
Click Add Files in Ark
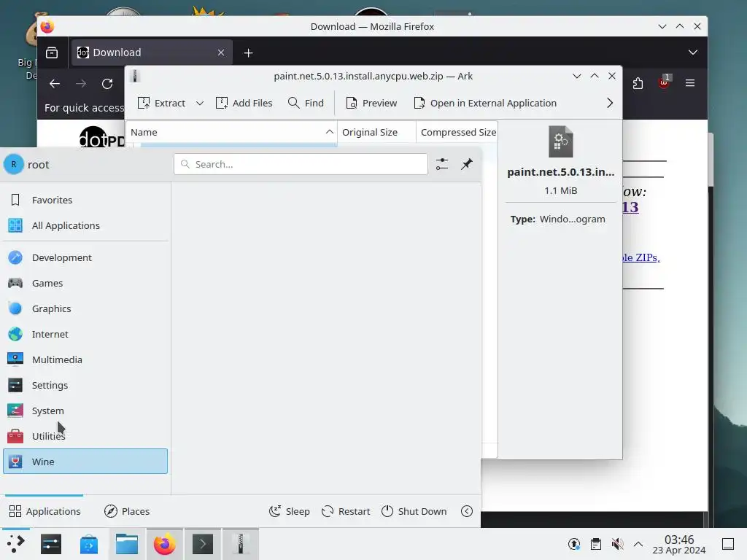click(244, 104)
